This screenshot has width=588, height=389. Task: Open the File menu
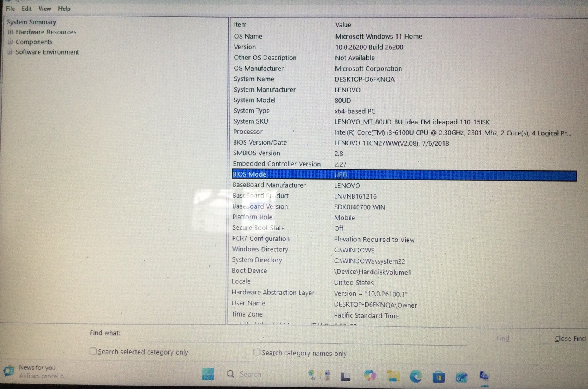pyautogui.click(x=10, y=8)
